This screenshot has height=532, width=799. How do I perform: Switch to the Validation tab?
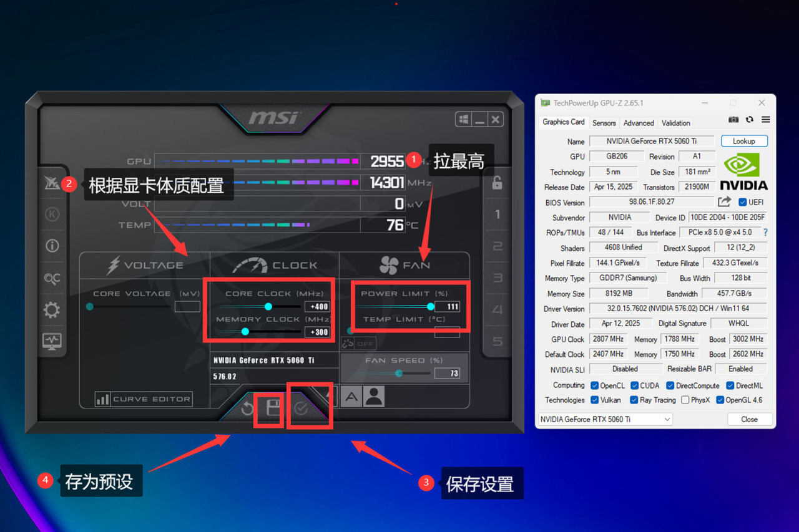(676, 123)
